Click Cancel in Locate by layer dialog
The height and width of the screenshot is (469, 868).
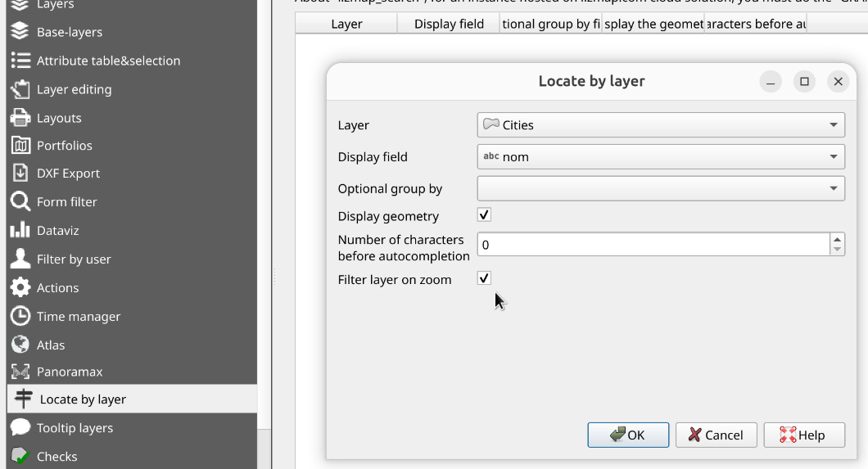point(717,435)
